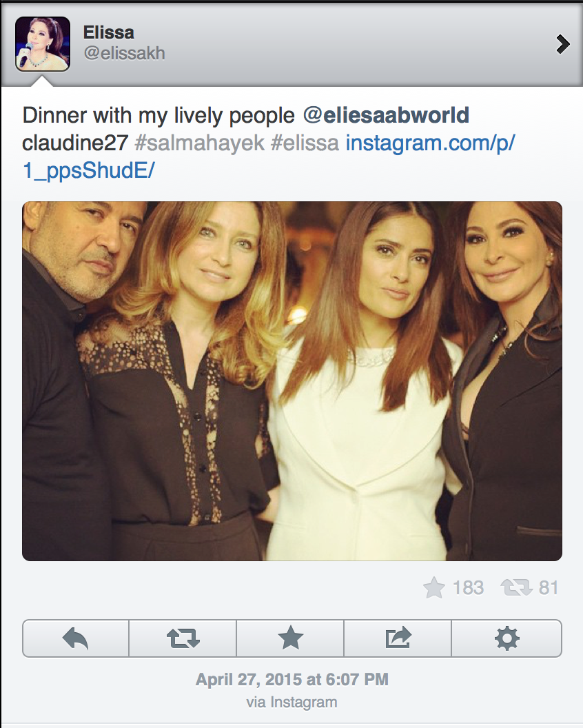View the 183 favorites count
Image resolution: width=583 pixels, height=728 pixels.
tap(469, 588)
